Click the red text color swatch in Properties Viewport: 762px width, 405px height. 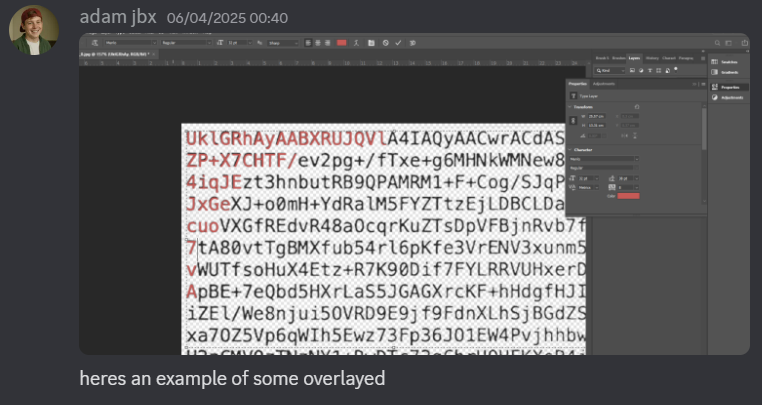(629, 196)
